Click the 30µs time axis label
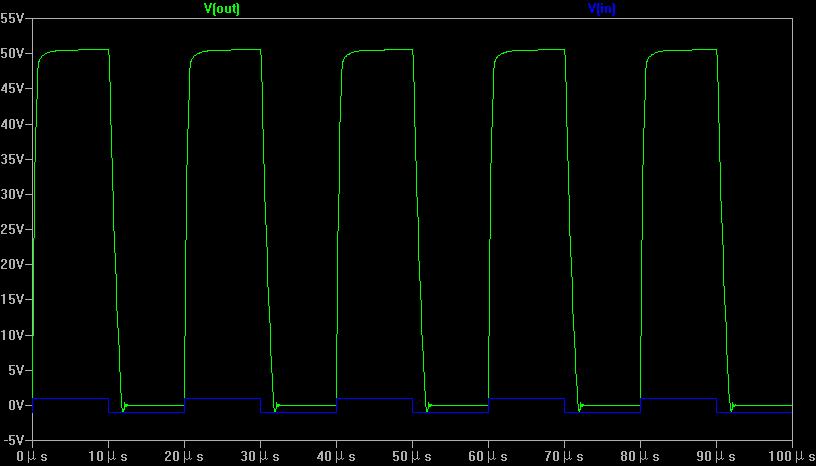816x466 pixels. [260, 457]
